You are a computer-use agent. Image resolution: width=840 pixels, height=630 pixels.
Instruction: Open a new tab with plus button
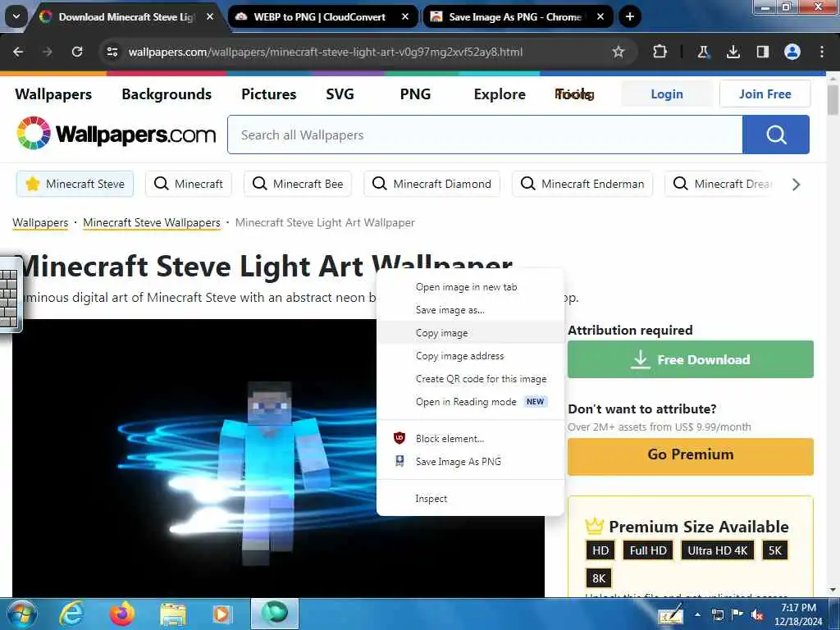pos(630,16)
